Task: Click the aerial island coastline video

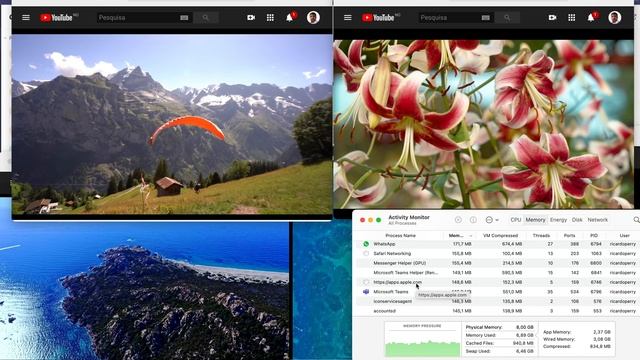Action: coord(144,291)
